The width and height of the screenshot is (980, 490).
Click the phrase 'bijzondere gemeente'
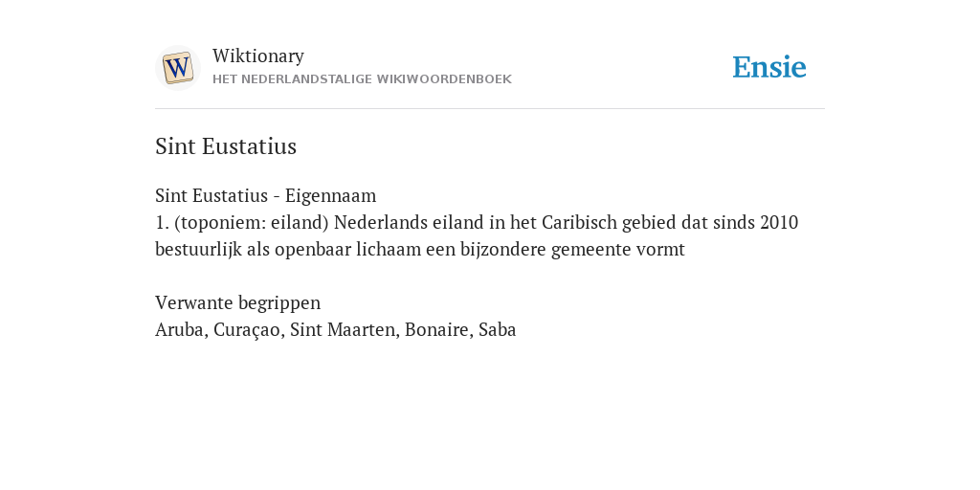pyautogui.click(x=546, y=250)
